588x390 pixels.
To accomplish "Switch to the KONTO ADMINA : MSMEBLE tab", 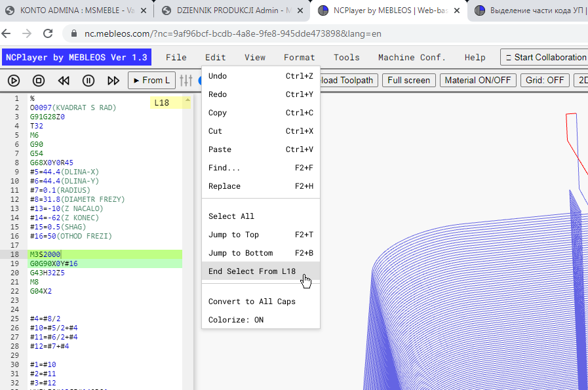I will [77, 10].
